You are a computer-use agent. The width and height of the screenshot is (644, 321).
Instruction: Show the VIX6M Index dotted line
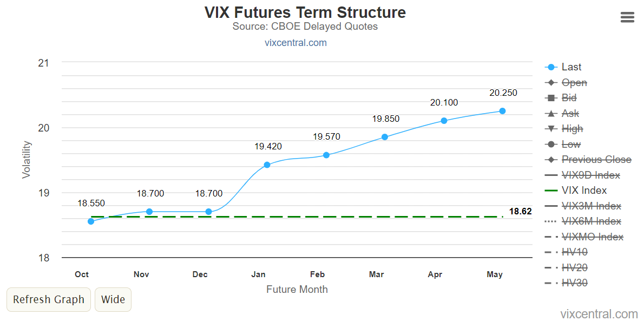(x=591, y=221)
